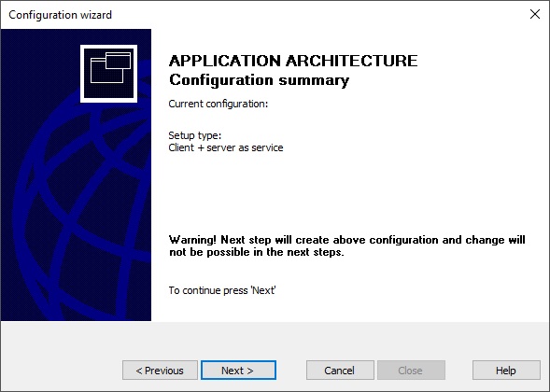This screenshot has height=392, width=550.
Task: Click the bold Warning message text
Action: 347,245
